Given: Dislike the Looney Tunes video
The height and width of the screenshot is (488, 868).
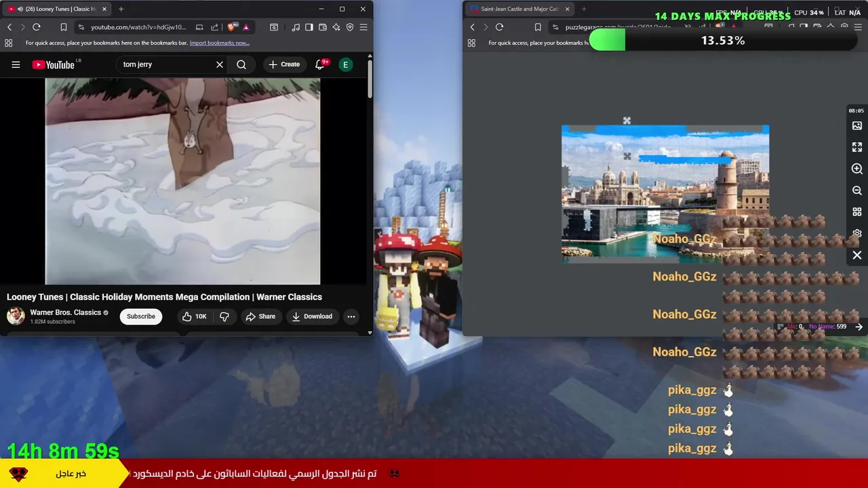Looking at the screenshot, I should [224, 317].
